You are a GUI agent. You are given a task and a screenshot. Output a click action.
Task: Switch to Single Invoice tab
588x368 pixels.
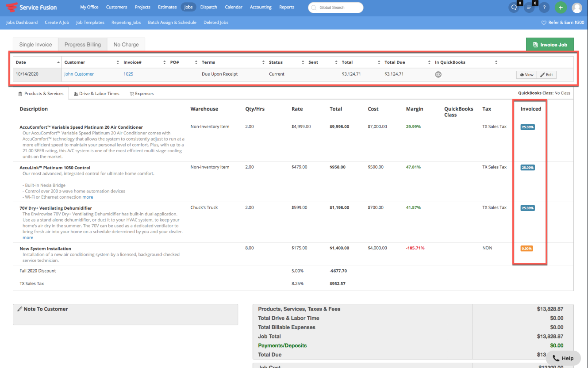(35, 45)
